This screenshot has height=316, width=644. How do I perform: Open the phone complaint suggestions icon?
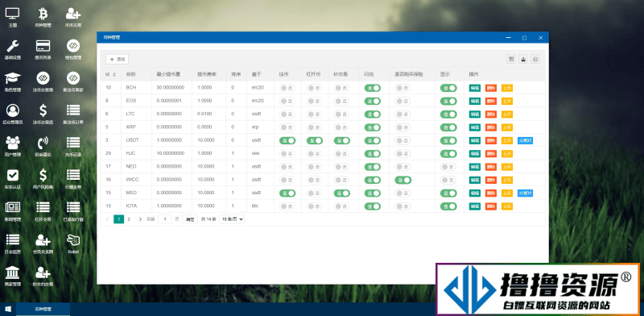coord(43,147)
